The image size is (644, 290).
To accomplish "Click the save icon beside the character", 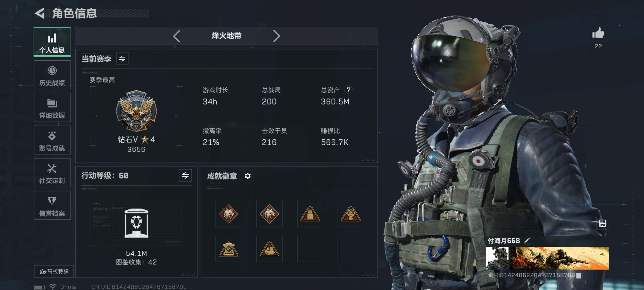I will [x=603, y=223].
